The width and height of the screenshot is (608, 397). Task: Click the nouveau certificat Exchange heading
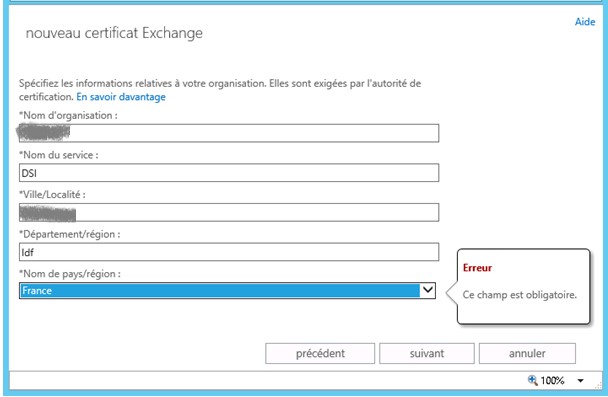pos(114,33)
